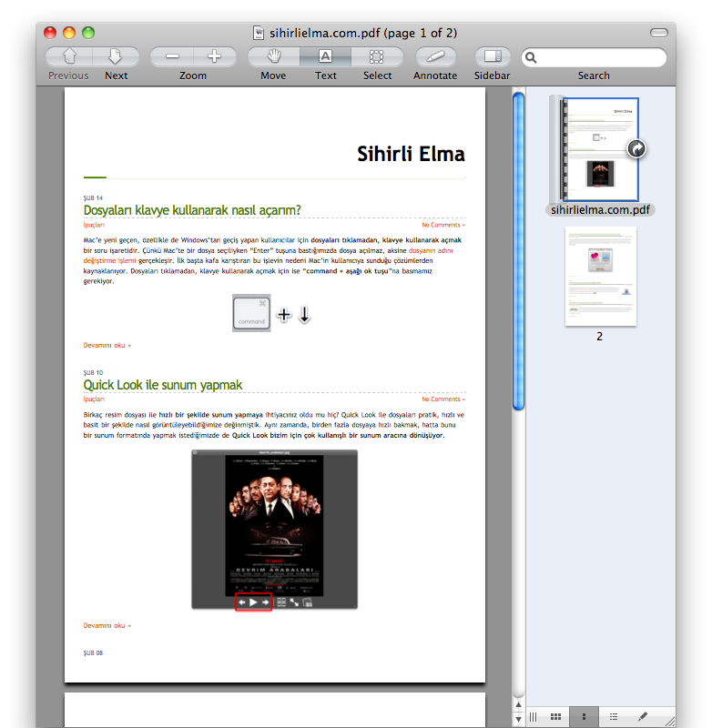Click inside the Search field
This screenshot has height=728, width=712.
601,57
